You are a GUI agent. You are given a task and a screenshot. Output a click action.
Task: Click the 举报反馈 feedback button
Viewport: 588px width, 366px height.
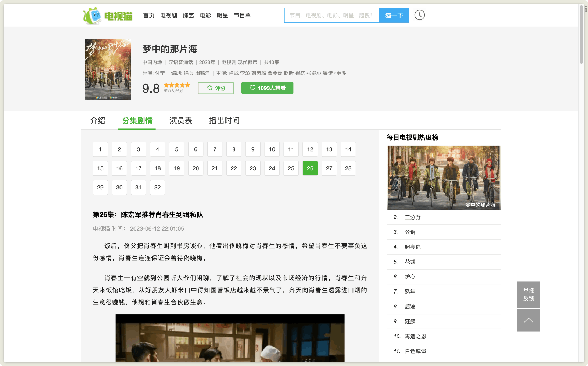pos(528,294)
